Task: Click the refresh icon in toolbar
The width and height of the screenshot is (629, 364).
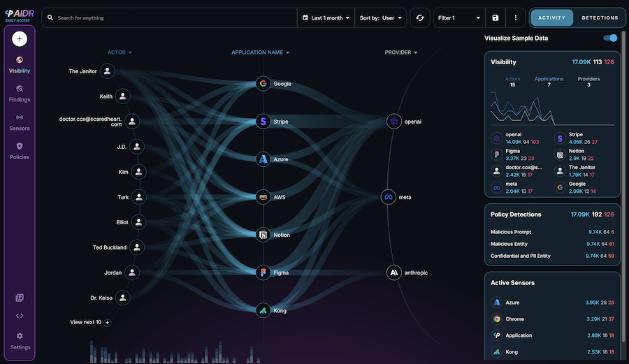Action: [420, 18]
